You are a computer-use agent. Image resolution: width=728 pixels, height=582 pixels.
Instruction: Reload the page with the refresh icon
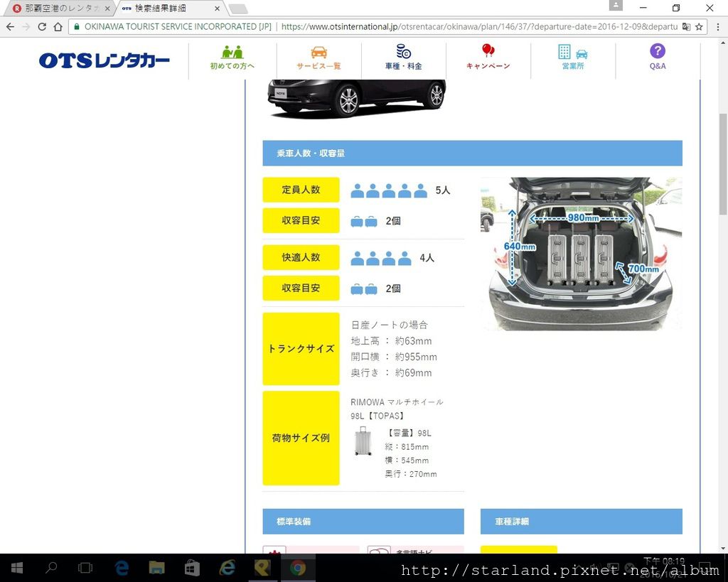point(42,27)
